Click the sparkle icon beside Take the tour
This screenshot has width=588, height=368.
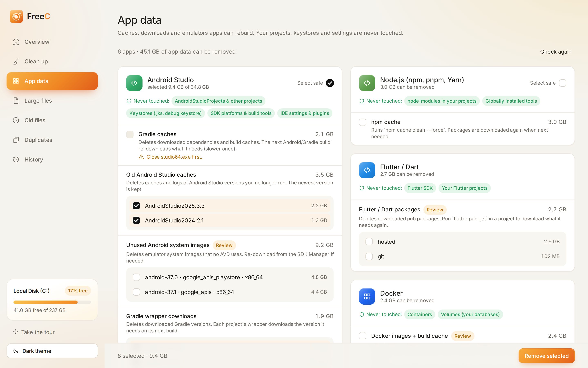[x=16, y=332]
